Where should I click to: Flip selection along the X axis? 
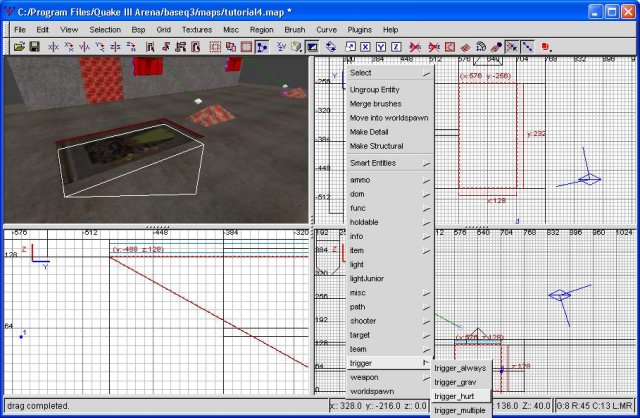(x=53, y=47)
